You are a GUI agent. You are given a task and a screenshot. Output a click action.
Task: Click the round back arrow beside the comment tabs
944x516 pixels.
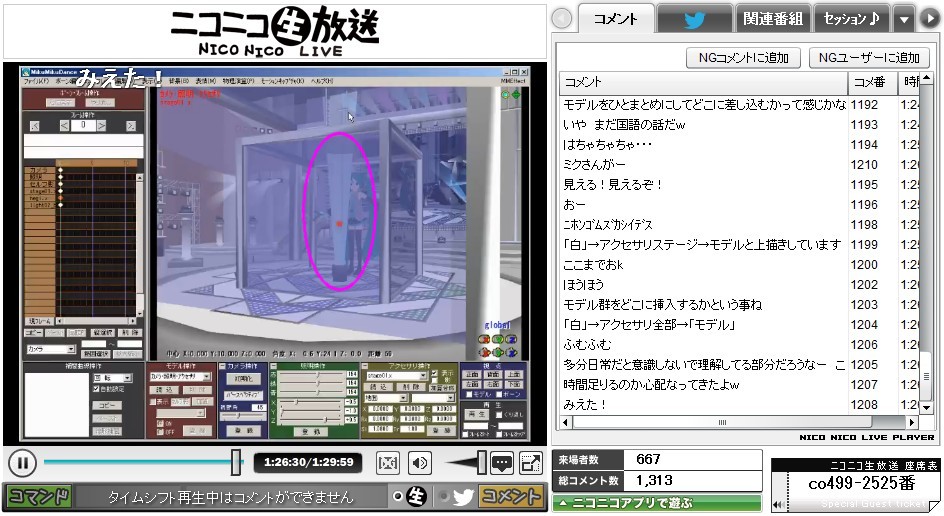(x=562, y=19)
